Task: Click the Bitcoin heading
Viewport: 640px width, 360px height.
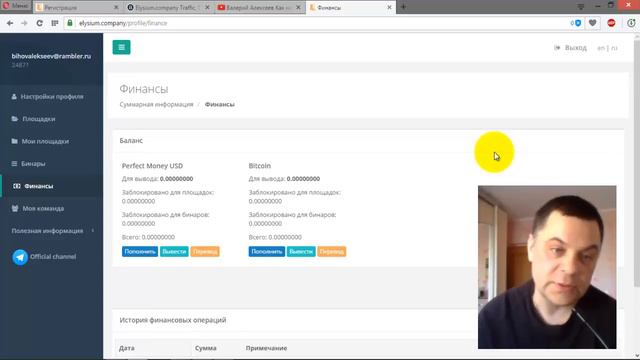Action: point(260,166)
